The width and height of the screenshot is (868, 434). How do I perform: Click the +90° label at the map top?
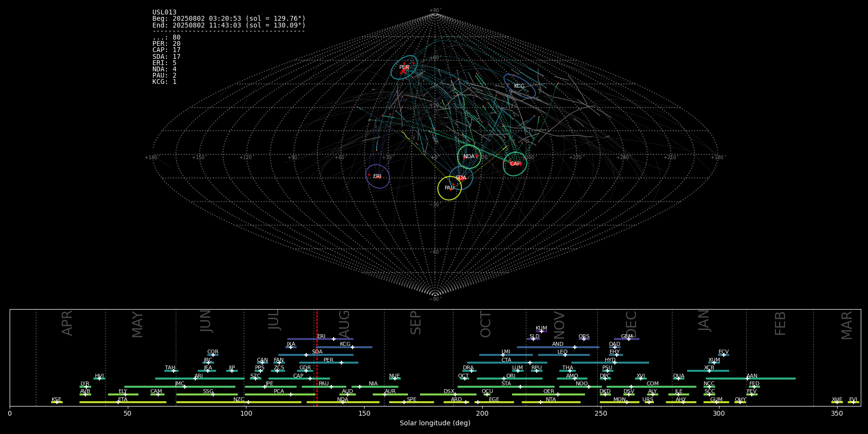pos(435,11)
